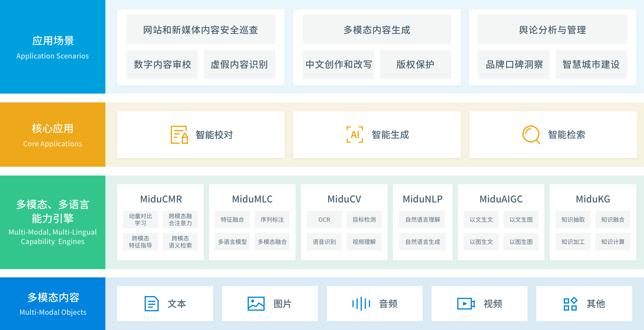Click 舆论分析与管理 scenario card
This screenshot has width=644, height=330.
tap(552, 29)
